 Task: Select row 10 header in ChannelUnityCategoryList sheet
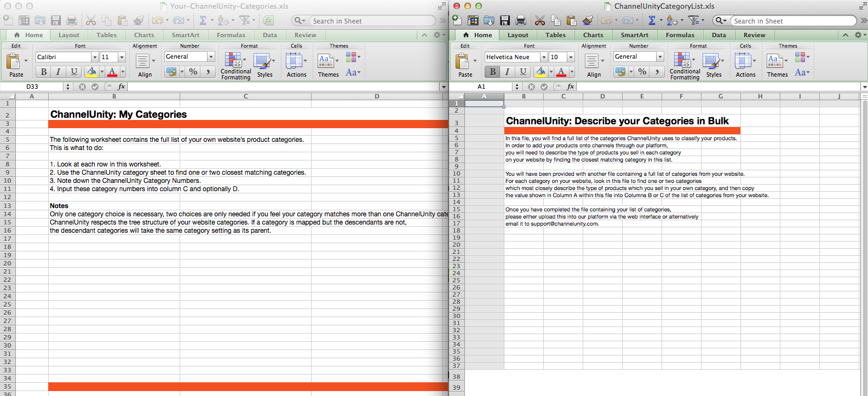pyautogui.click(x=456, y=174)
